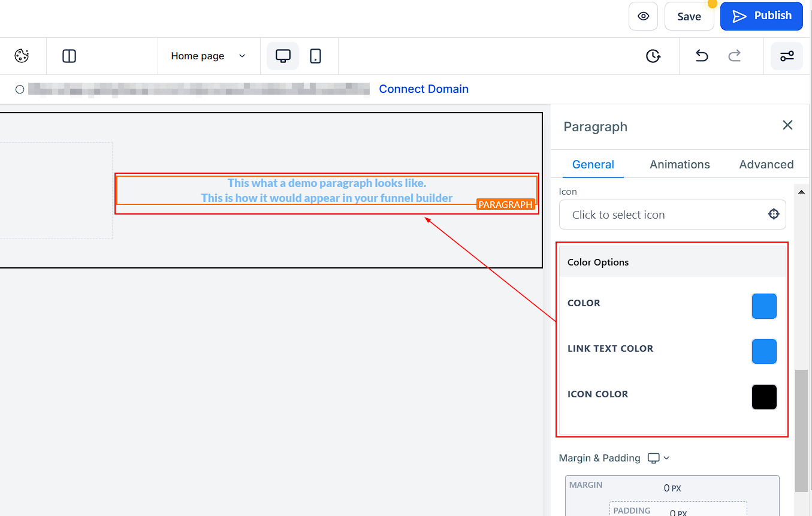Click the Connect Domain link

coord(424,89)
